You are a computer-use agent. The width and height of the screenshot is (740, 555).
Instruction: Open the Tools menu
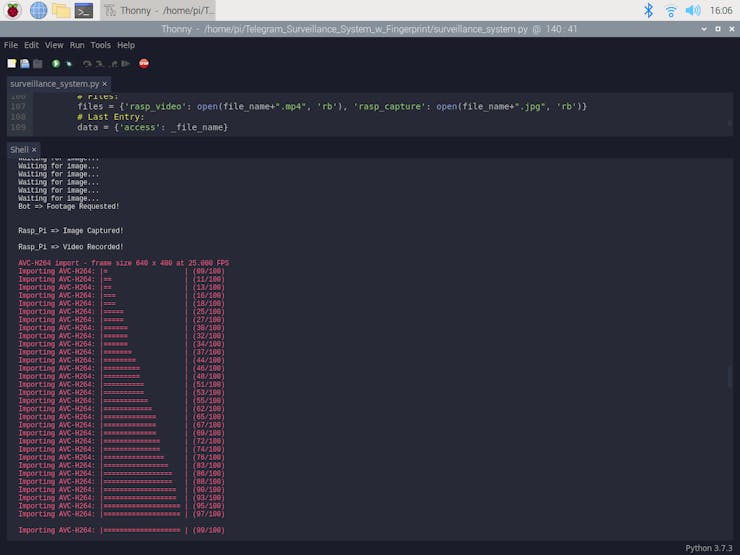[x=100, y=45]
